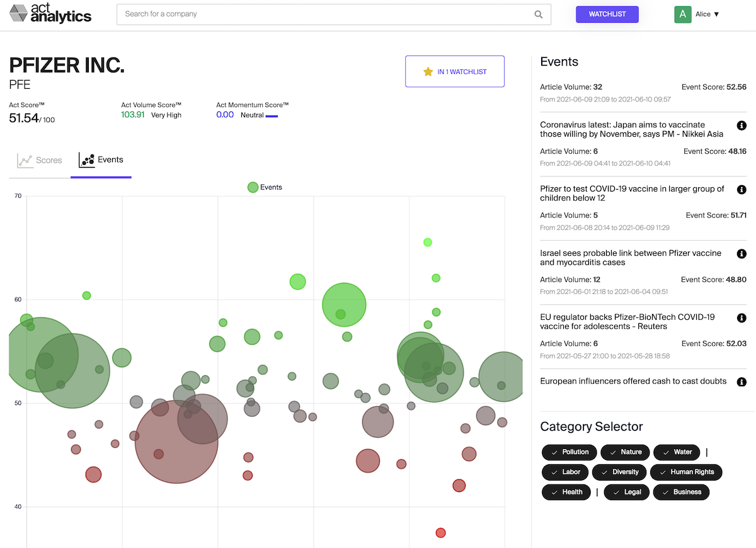The width and height of the screenshot is (756, 548).
Task: Open EU regulator backs Pfizer-BioNTech headline
Action: click(627, 322)
